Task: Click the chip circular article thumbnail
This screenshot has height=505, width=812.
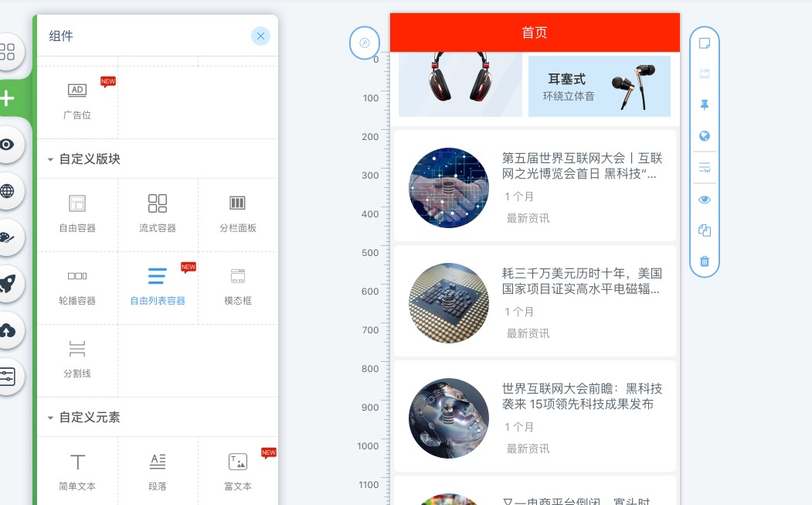Action: (x=449, y=303)
